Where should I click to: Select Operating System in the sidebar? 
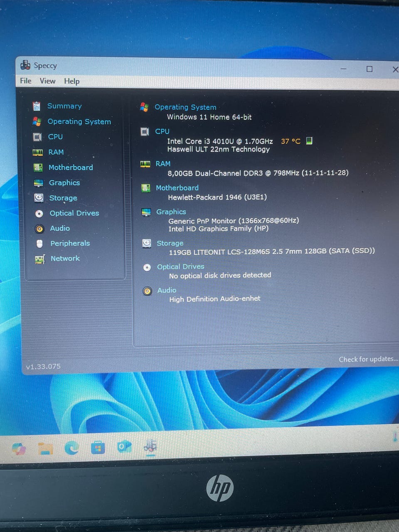tap(79, 121)
